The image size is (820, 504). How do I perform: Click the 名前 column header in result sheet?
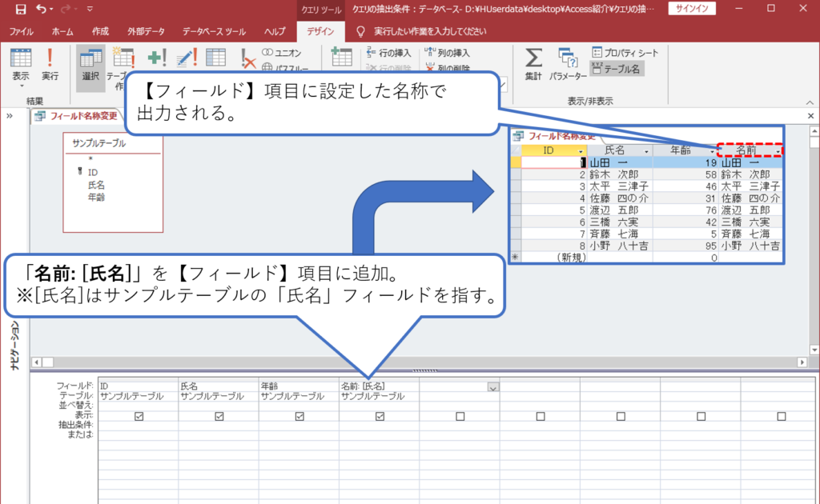pos(750,150)
